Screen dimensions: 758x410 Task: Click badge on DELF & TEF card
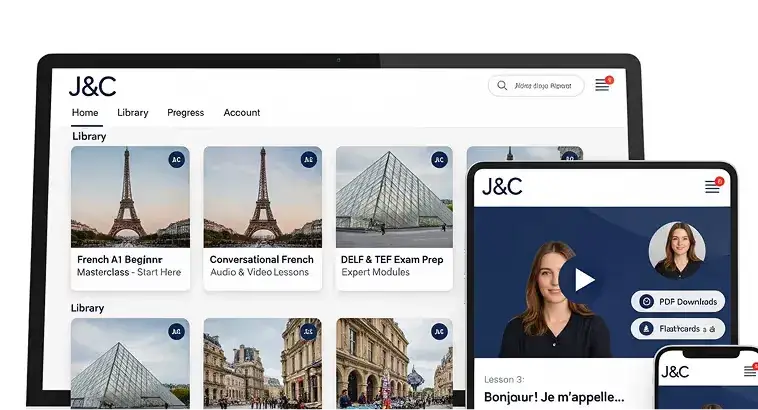[439, 160]
